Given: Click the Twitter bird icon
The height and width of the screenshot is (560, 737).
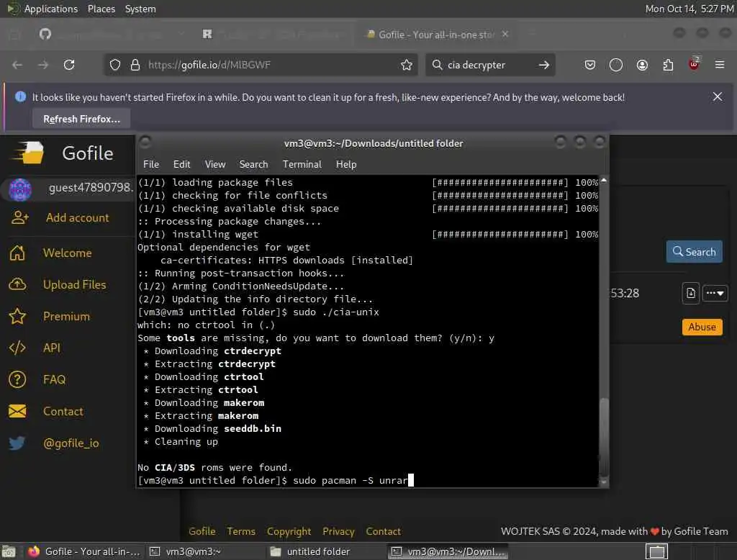Looking at the screenshot, I should click(x=17, y=443).
